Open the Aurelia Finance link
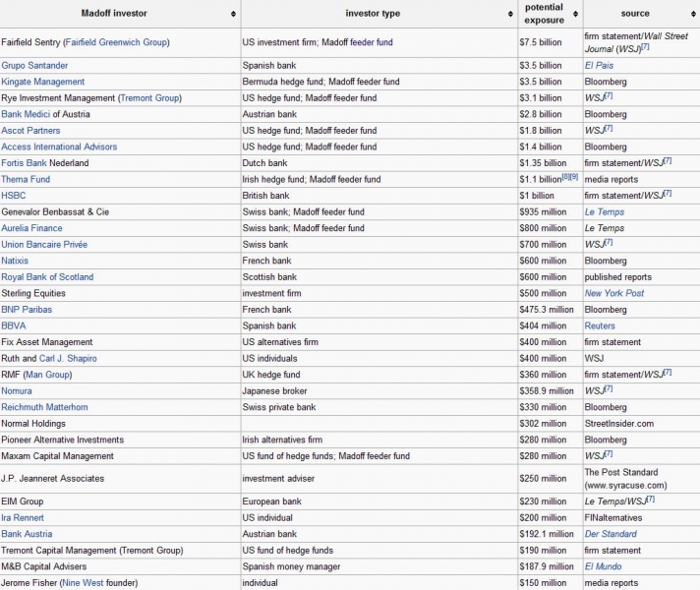Image resolution: width=700 pixels, height=590 pixels. [x=31, y=228]
